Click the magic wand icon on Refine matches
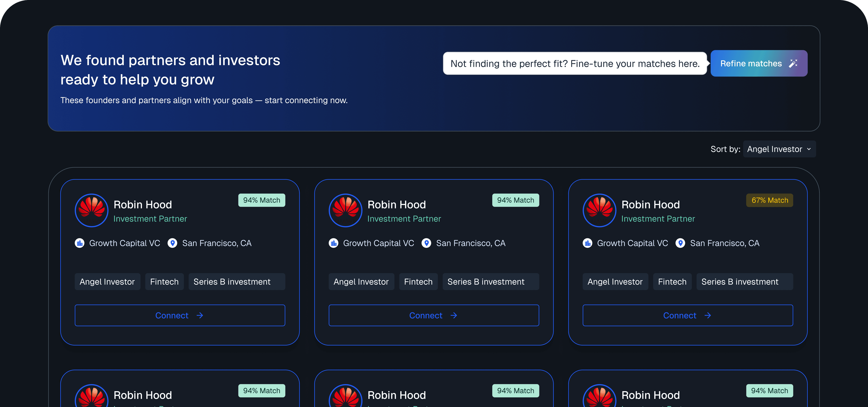Viewport: 868px width, 407px height. [x=794, y=63]
